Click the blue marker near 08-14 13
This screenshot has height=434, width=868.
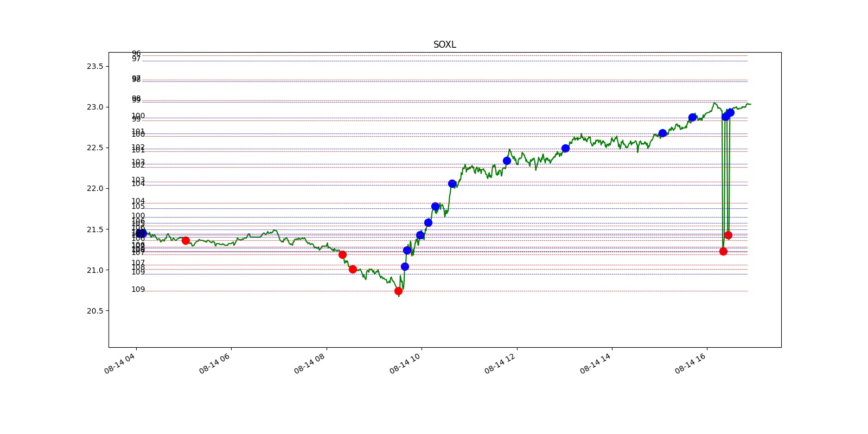tap(565, 148)
